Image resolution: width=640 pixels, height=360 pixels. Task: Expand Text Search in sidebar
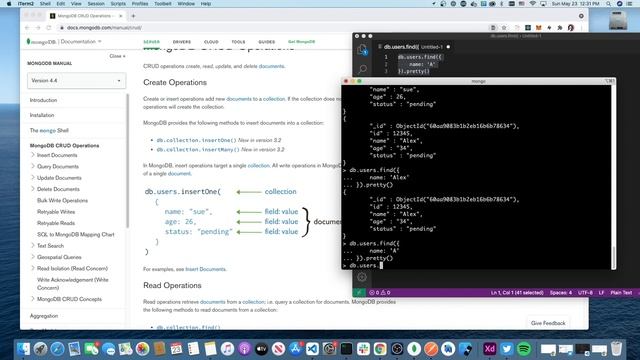[x=33, y=246]
